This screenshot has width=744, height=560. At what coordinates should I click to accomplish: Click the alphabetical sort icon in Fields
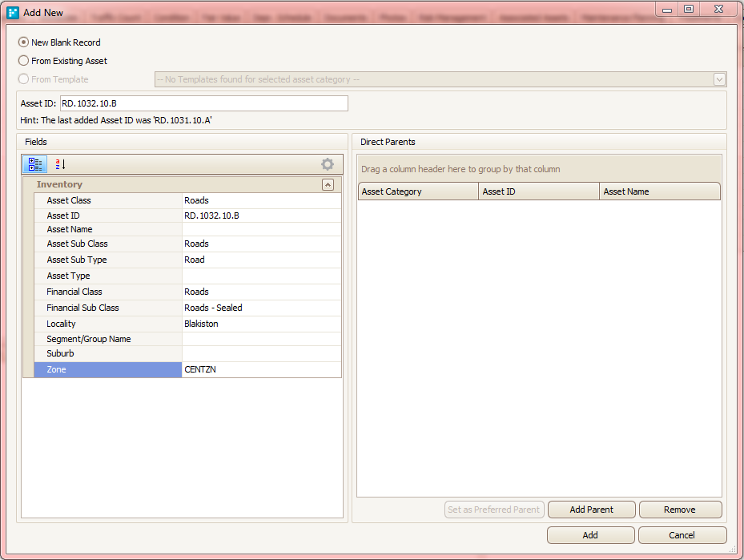tap(60, 164)
